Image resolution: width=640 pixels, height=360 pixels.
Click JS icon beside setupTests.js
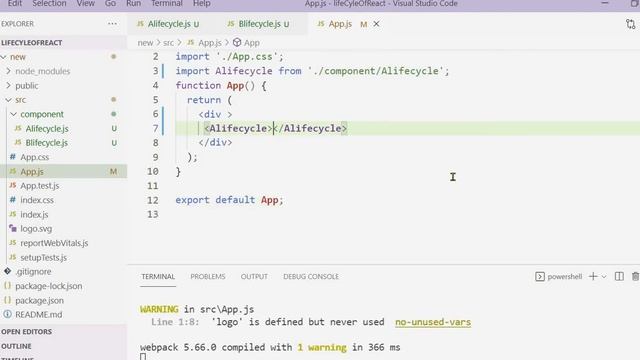tap(13, 257)
